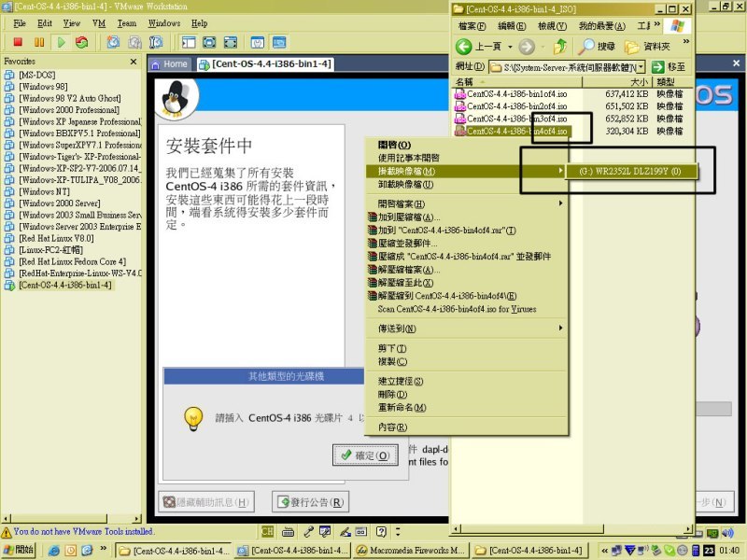Select CentOS-4.4-i386-bin1of4.iso file
This screenshot has width=747, height=560.
tap(511, 94)
